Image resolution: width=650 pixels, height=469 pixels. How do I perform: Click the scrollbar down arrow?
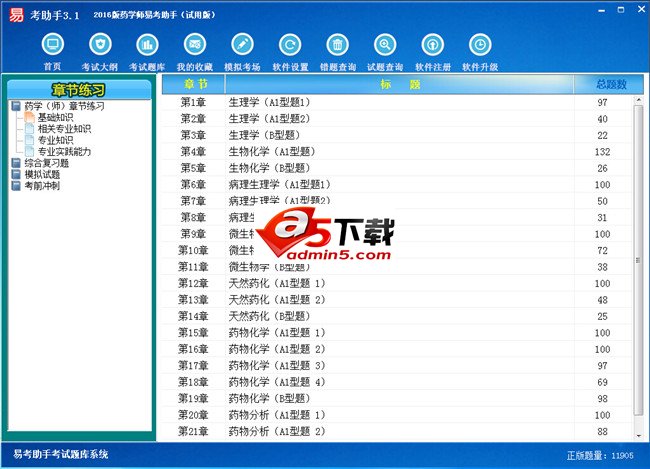click(638, 436)
